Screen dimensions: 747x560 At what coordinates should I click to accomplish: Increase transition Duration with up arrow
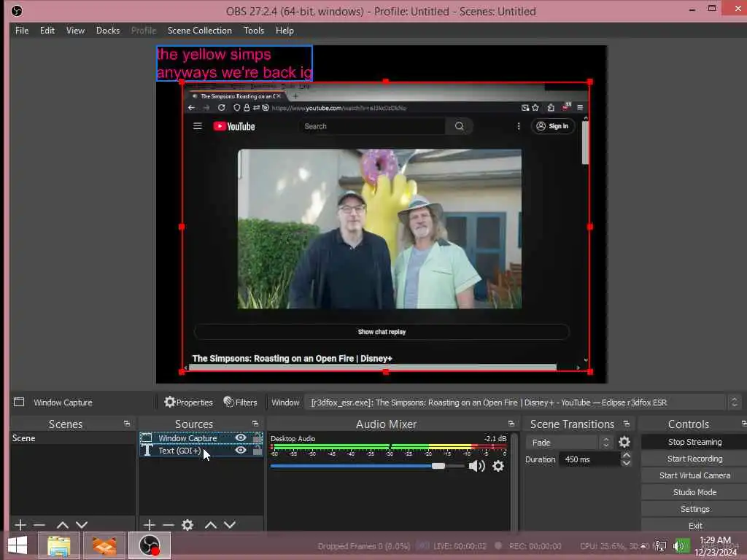coord(627,455)
